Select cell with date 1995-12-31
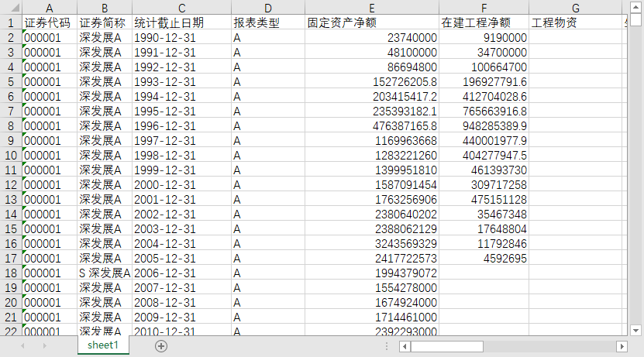This screenshot has height=357, width=644. pos(181,112)
